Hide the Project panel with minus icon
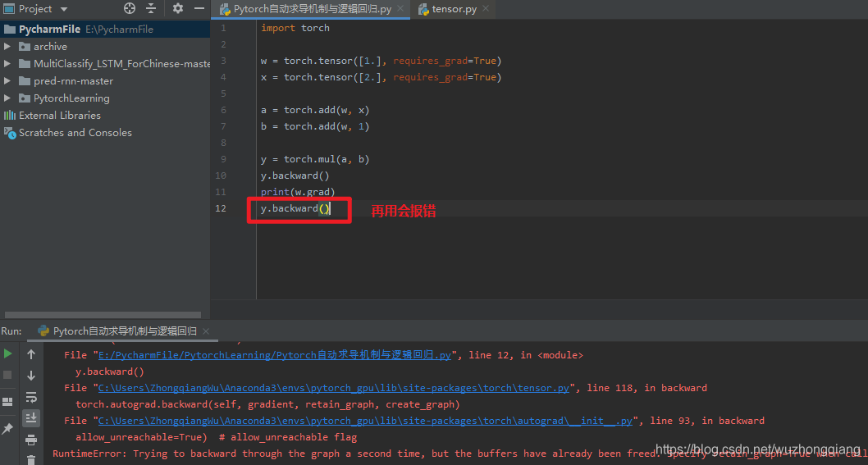 (199, 8)
